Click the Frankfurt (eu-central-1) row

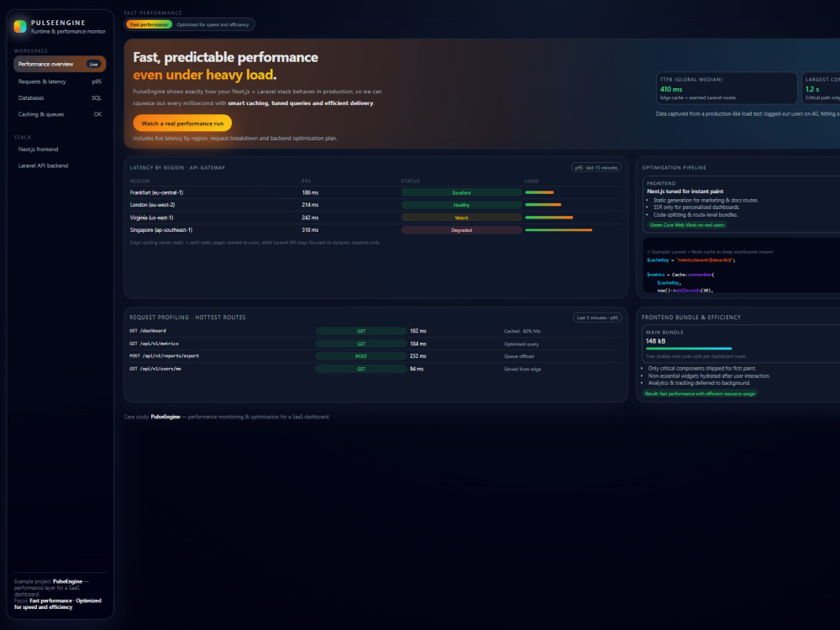375,192
